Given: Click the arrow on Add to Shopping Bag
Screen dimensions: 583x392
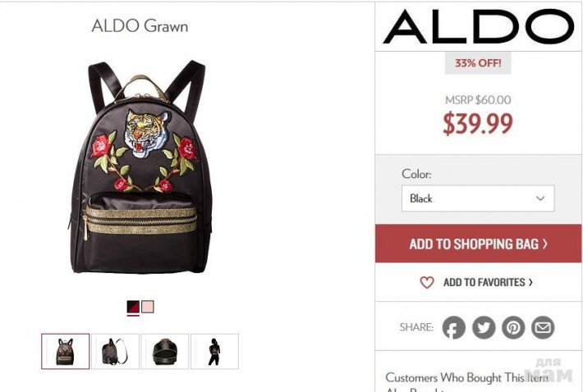Looking at the screenshot, I should [x=545, y=244].
